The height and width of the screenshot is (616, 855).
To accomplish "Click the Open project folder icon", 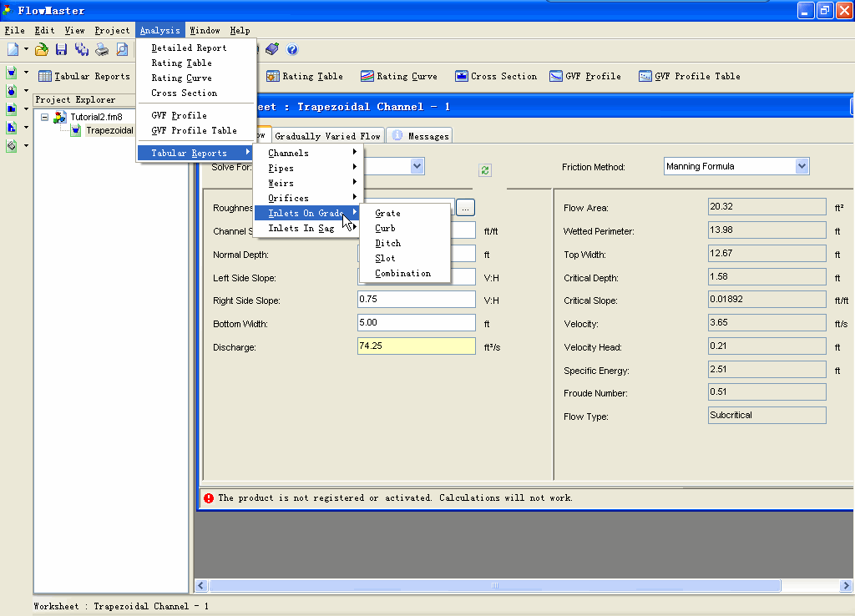I will (42, 49).
